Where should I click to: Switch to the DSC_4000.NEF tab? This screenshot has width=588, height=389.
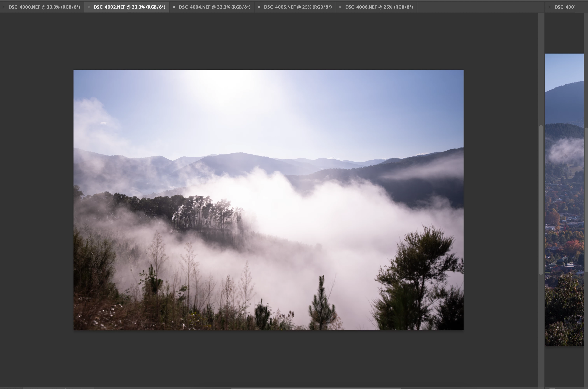(44, 7)
